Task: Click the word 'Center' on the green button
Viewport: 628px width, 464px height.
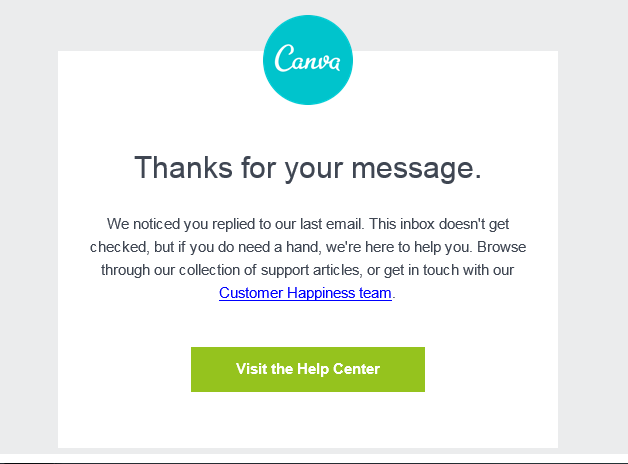Action: [x=356, y=369]
